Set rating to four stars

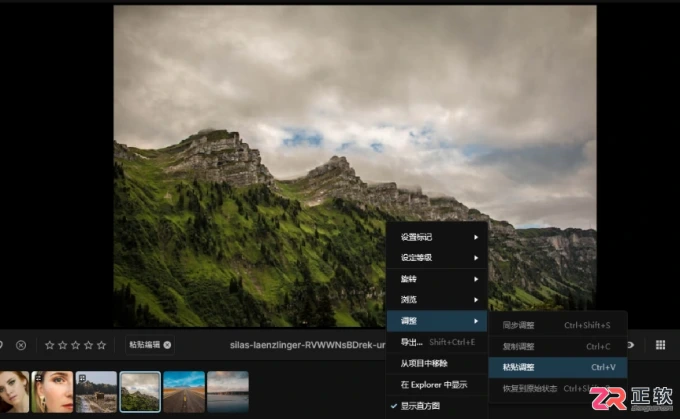(88, 345)
